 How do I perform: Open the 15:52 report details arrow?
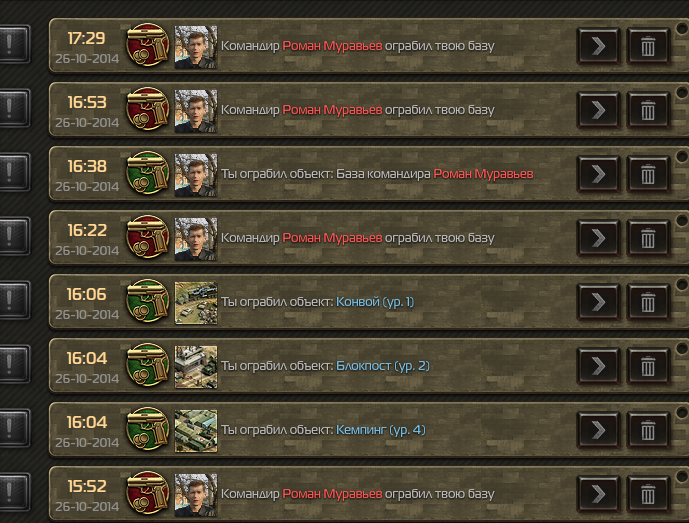tap(598, 494)
